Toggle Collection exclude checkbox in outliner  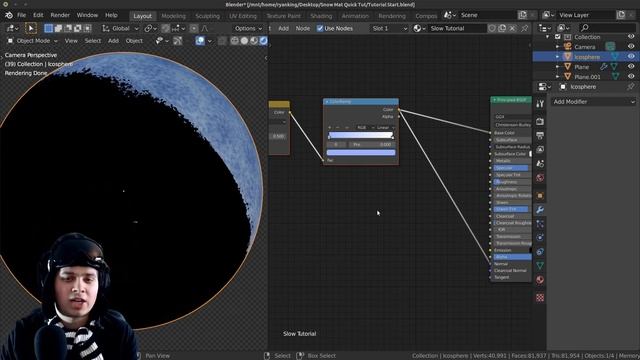point(558,37)
